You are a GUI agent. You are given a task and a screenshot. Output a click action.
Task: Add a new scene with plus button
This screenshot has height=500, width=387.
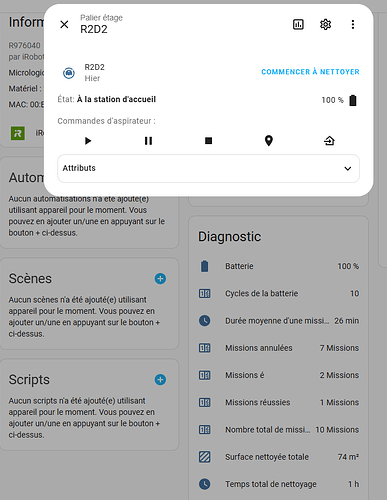(160, 279)
